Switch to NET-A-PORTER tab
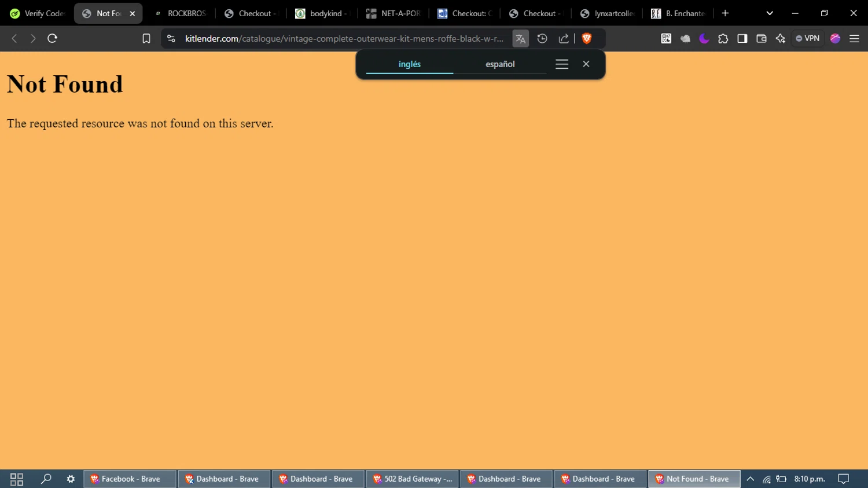 point(393,13)
